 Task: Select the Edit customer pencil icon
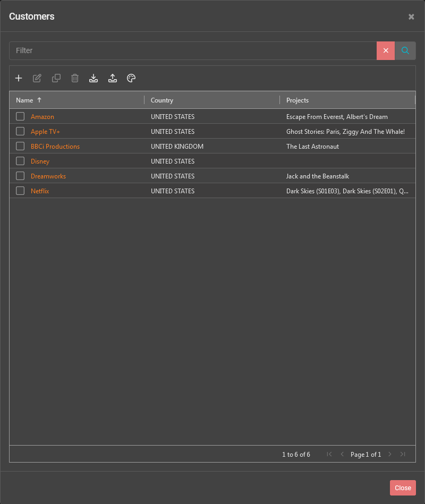[x=37, y=78]
